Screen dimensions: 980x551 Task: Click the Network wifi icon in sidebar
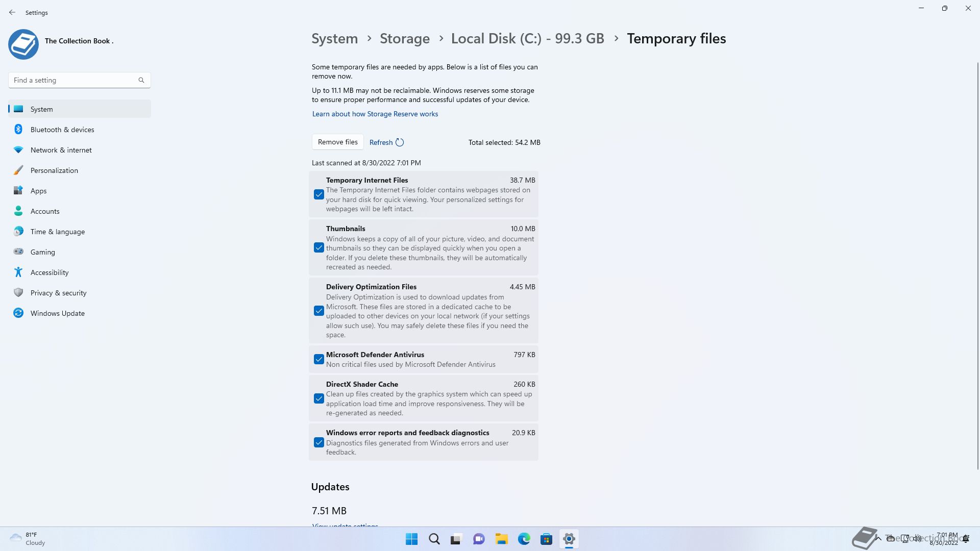[x=18, y=149]
